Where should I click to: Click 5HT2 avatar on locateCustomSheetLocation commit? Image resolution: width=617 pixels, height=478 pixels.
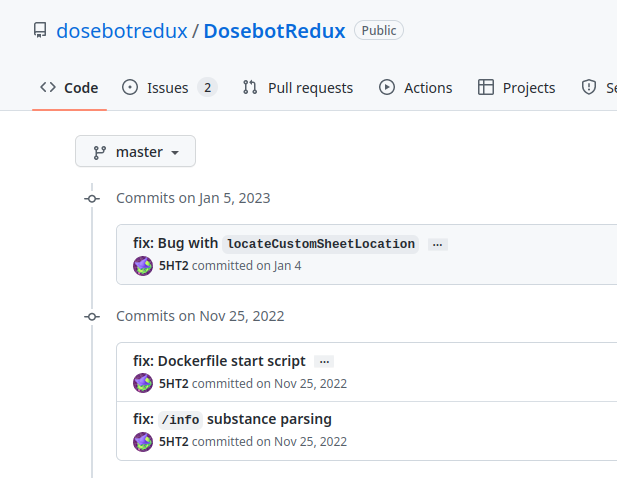pyautogui.click(x=143, y=266)
